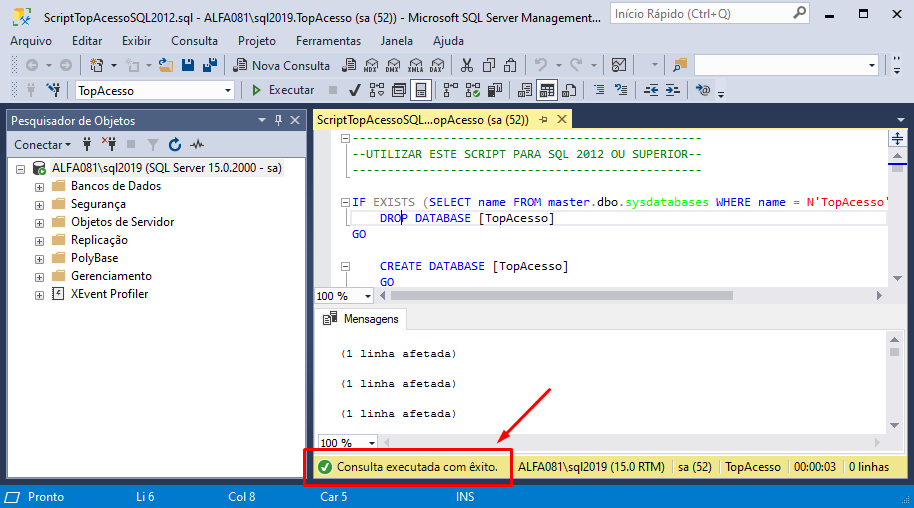The height and width of the screenshot is (508, 914).
Task: Click the messages pane horizontal scrollbar
Action: [630, 441]
